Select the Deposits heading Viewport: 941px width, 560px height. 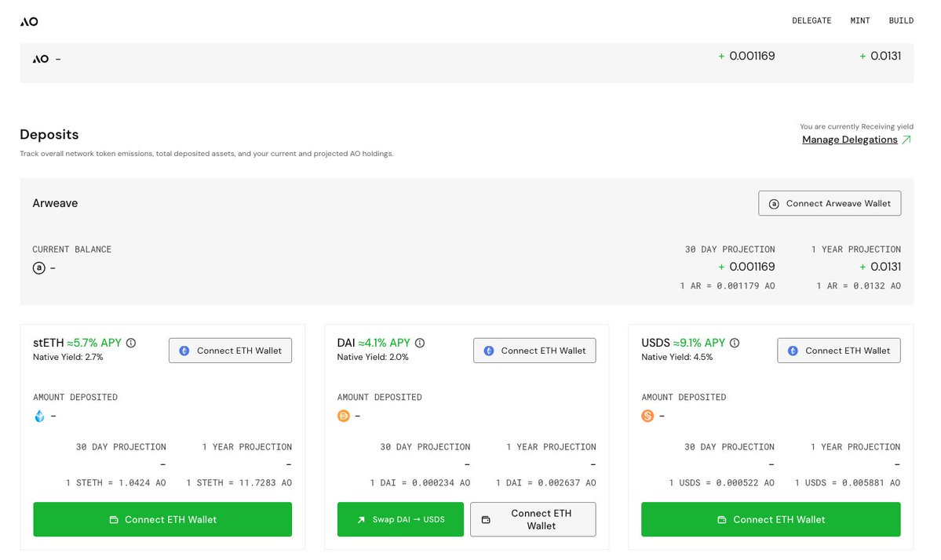tap(49, 134)
